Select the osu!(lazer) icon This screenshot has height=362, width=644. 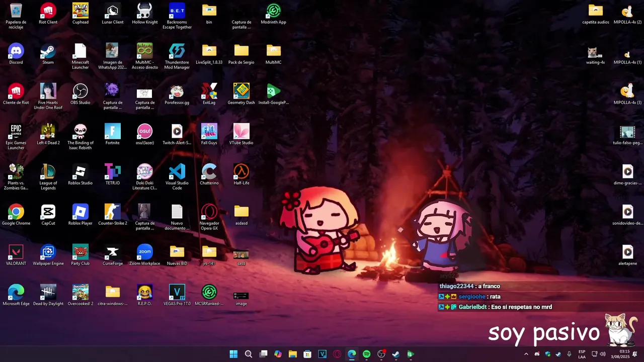click(145, 134)
